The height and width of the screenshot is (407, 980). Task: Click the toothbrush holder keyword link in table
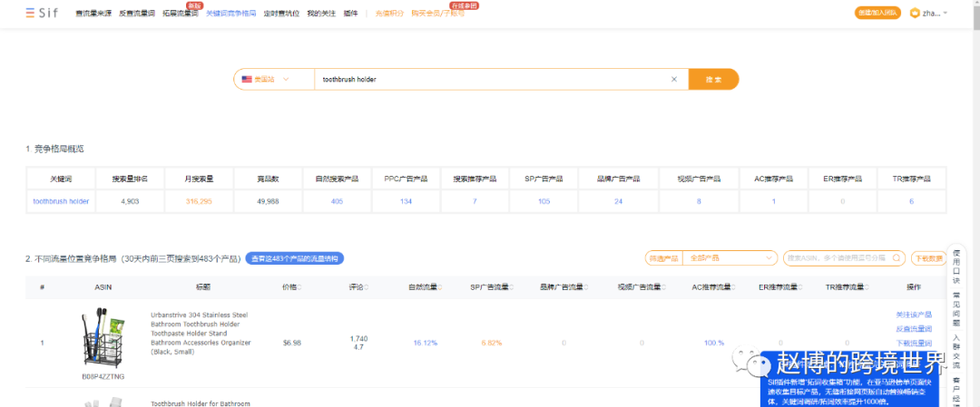pyautogui.click(x=61, y=201)
